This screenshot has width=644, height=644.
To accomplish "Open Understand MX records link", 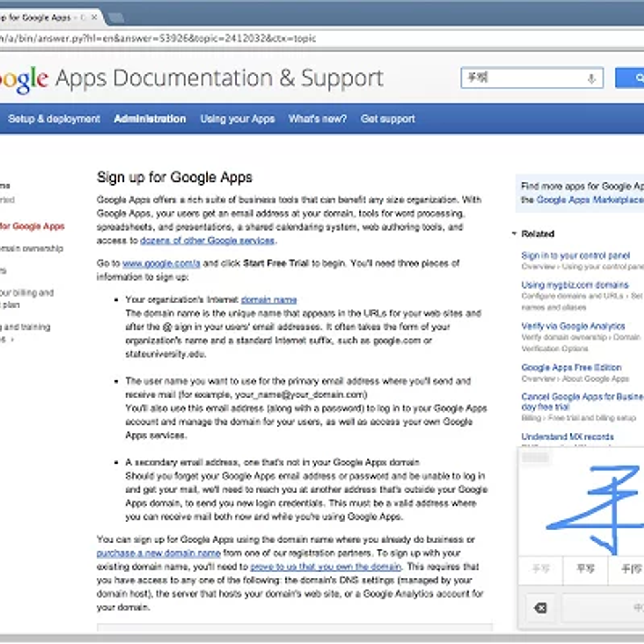I will pyautogui.click(x=568, y=437).
